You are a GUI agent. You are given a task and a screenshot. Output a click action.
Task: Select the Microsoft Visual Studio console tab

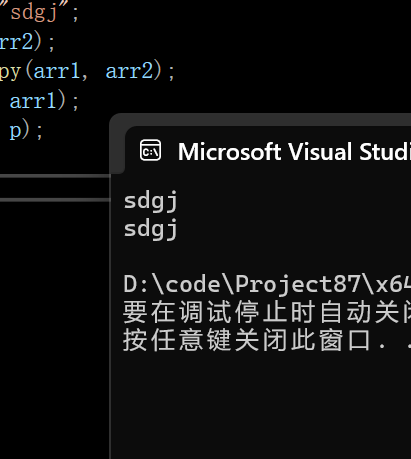tap(268, 151)
